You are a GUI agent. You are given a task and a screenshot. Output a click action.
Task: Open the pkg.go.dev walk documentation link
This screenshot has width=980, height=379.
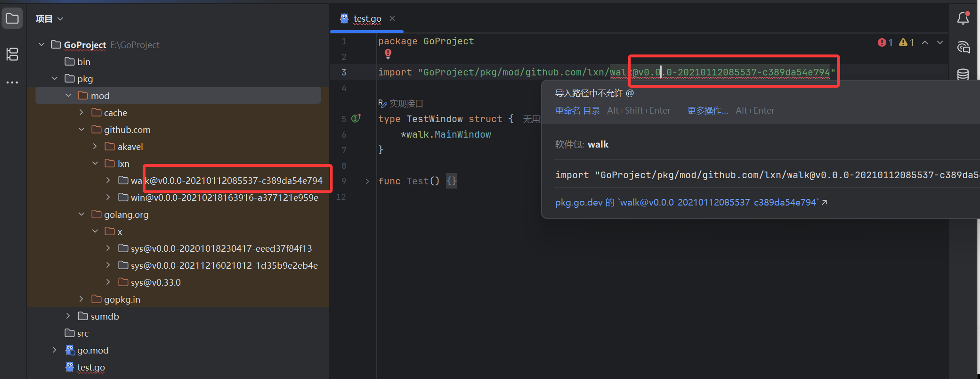[x=691, y=203]
